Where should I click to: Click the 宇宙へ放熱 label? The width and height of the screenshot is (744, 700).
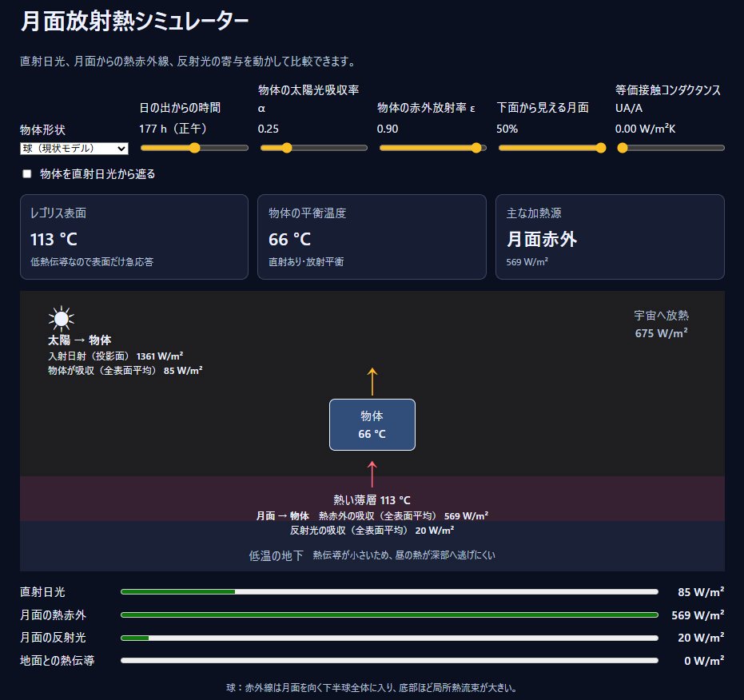pos(661,315)
